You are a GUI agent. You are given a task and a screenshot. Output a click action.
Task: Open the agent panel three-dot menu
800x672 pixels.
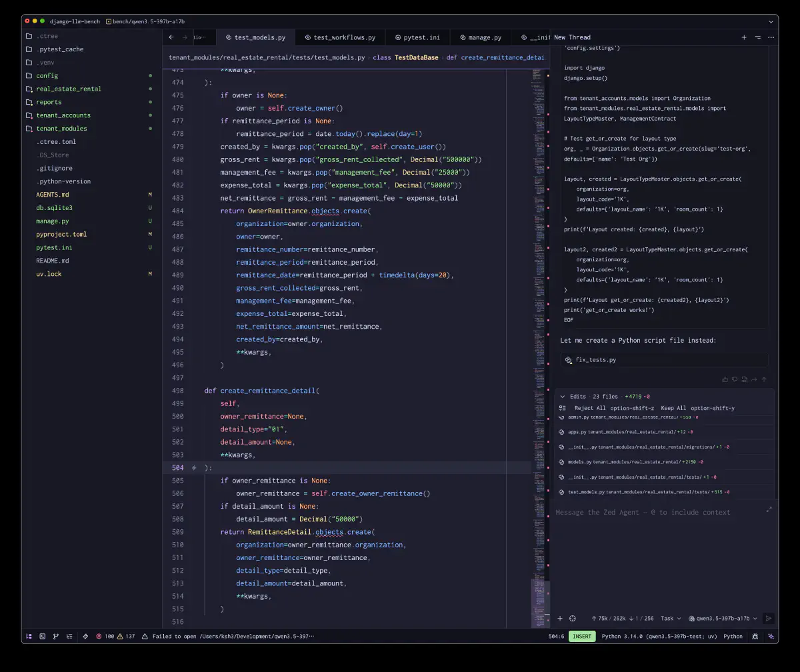pos(771,37)
